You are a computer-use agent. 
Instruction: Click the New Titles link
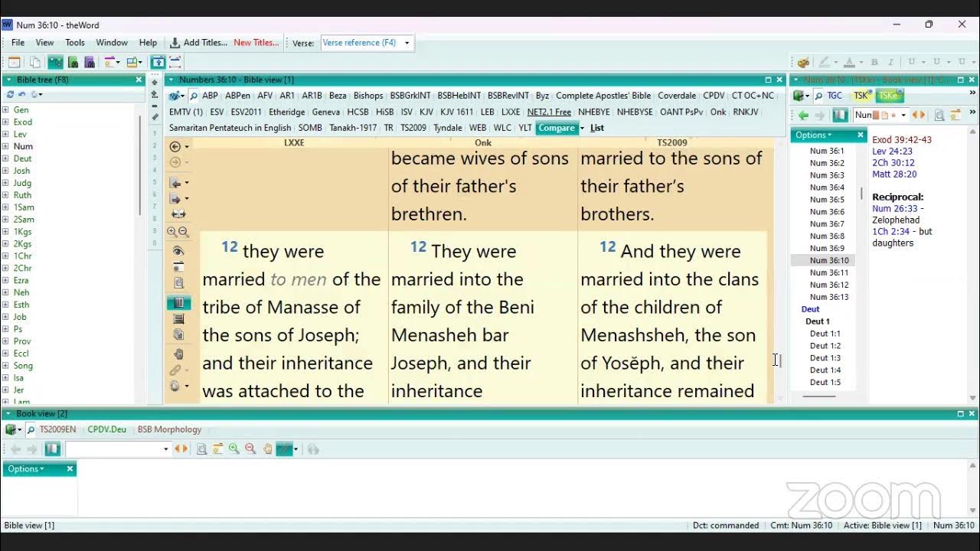pyautogui.click(x=256, y=42)
